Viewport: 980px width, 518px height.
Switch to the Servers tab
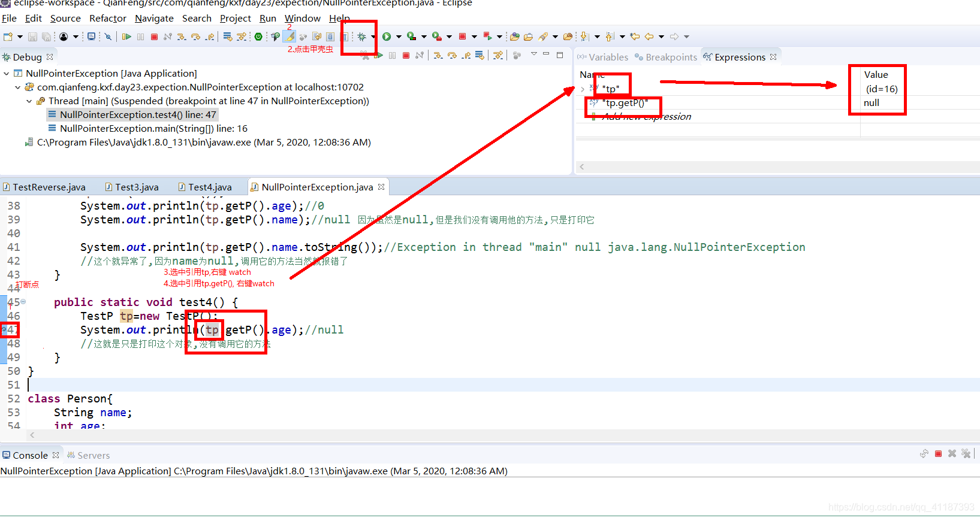89,455
